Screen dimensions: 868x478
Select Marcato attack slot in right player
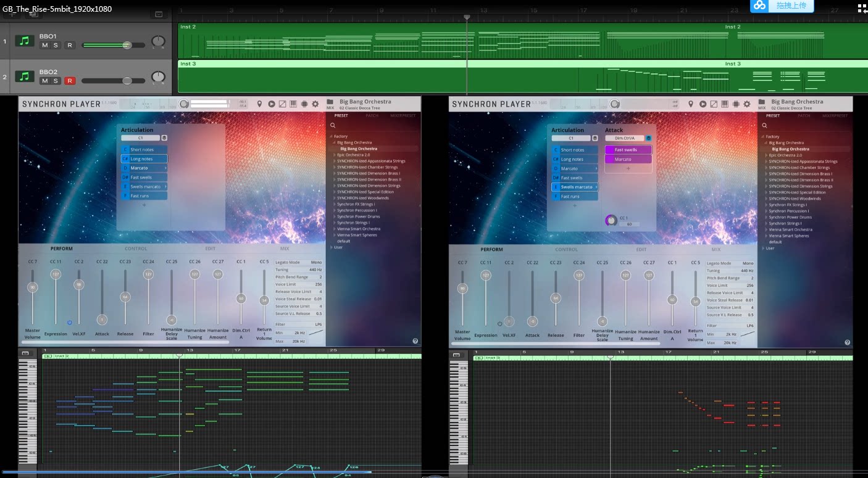pos(628,159)
